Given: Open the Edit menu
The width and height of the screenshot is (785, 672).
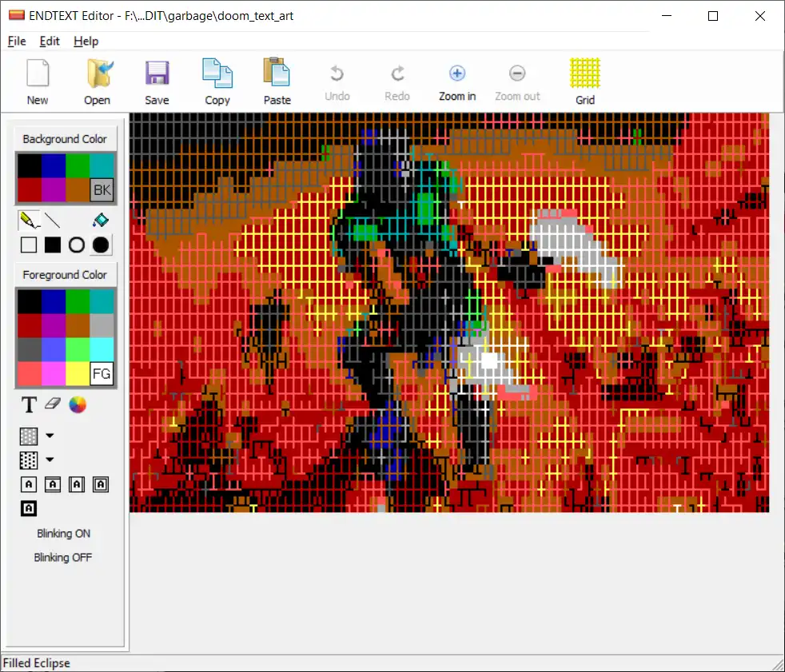Looking at the screenshot, I should 50,41.
